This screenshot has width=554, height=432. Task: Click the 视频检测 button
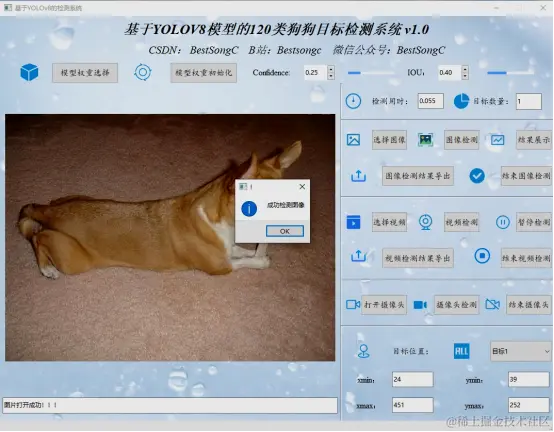click(x=461, y=222)
